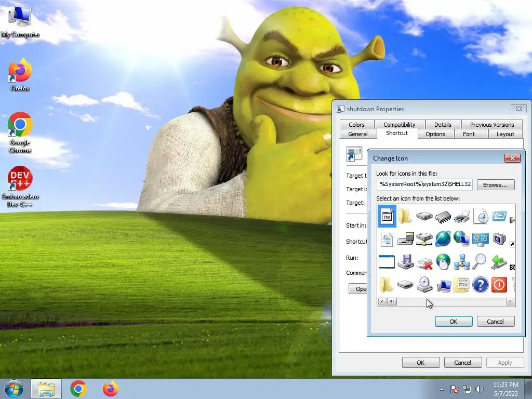Pick the globe with orbit ring icon

pos(443,239)
